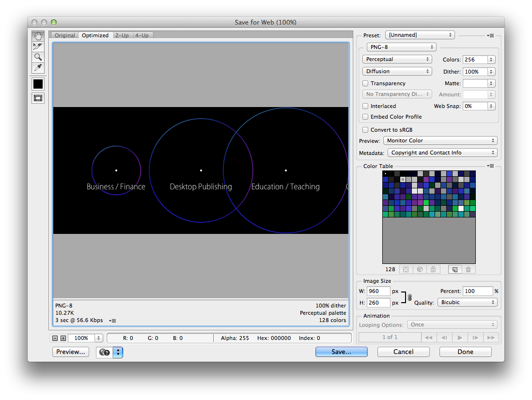Toggle slices visibility icon
The width and height of the screenshot is (532, 400).
pyautogui.click(x=38, y=98)
